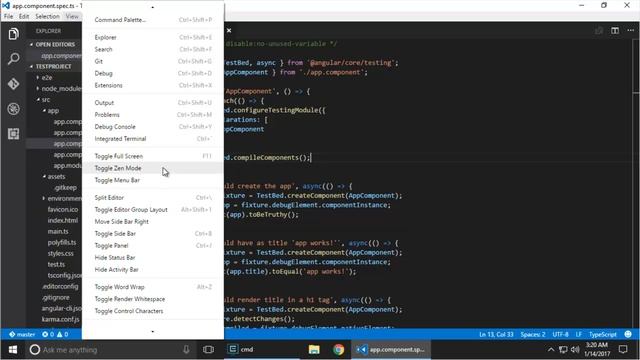This screenshot has width=640, height=360.
Task: Click the volume tray icon
Action: point(575,350)
